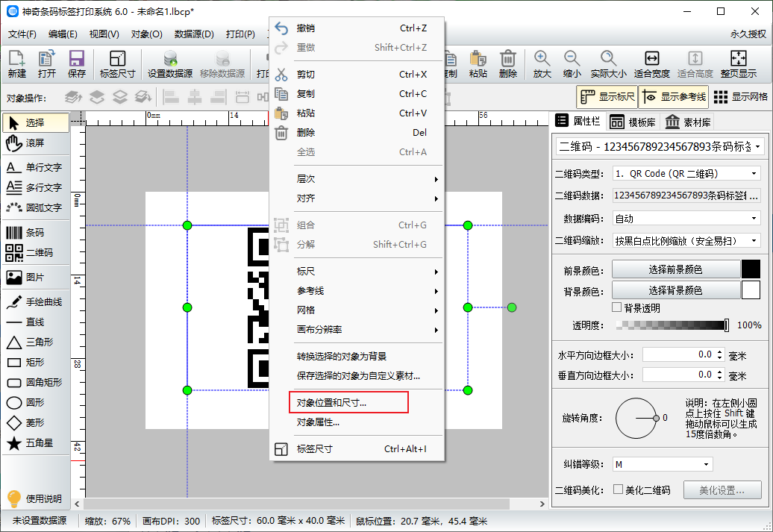
Task: Open the object selector dropdown at panel top
Action: 660,146
